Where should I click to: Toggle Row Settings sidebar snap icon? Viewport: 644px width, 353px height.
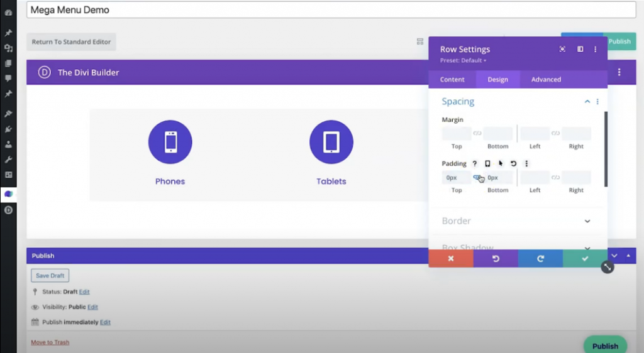click(580, 49)
